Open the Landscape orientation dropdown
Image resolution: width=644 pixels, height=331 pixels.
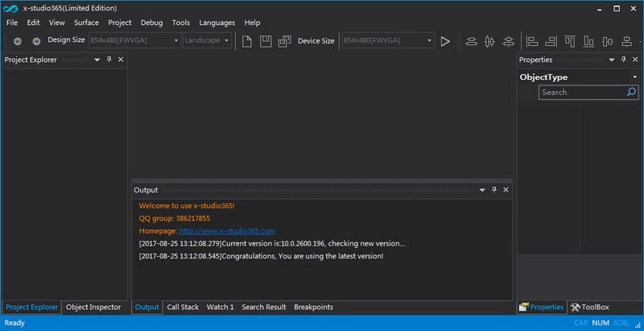[207, 40]
